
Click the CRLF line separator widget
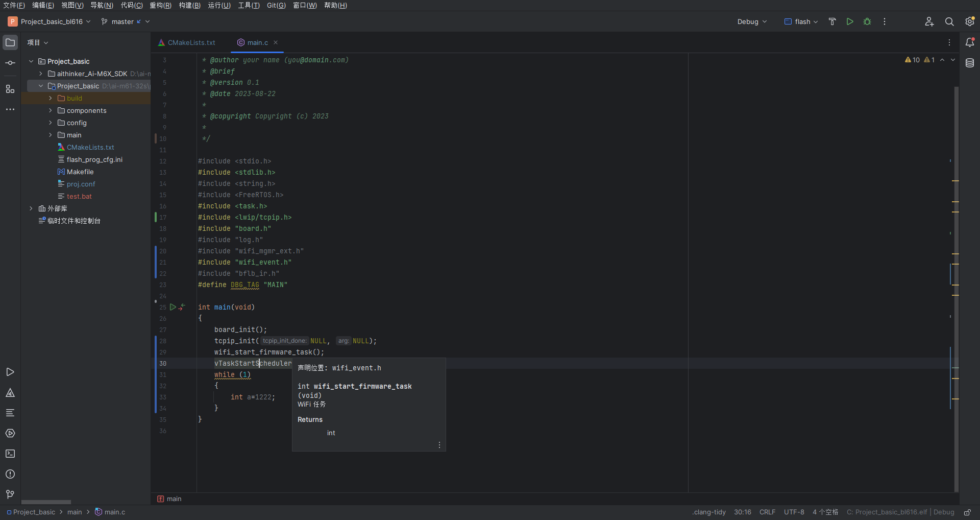click(767, 512)
